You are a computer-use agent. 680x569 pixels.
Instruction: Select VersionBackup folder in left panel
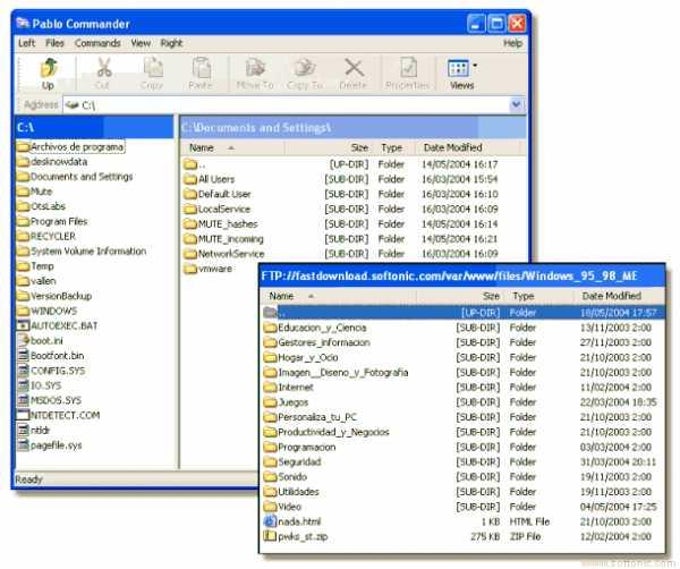55,296
